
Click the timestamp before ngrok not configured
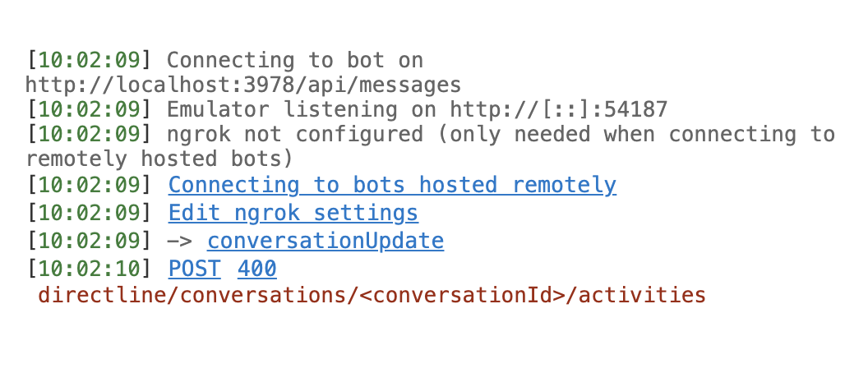point(89,135)
